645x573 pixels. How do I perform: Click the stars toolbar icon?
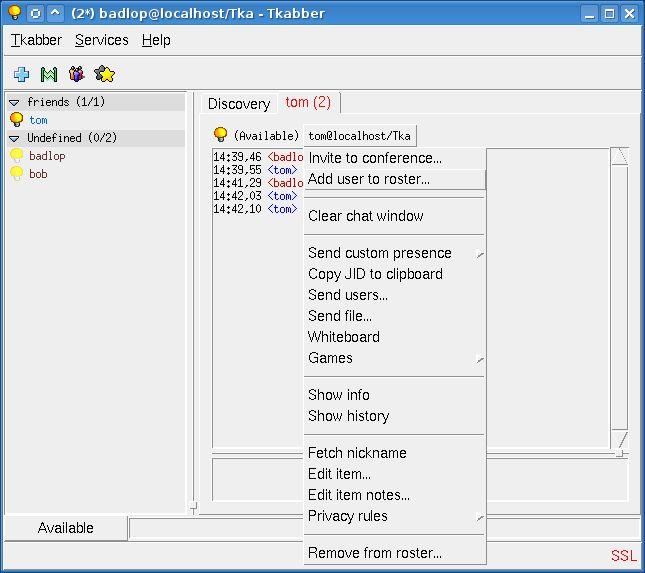(104, 74)
